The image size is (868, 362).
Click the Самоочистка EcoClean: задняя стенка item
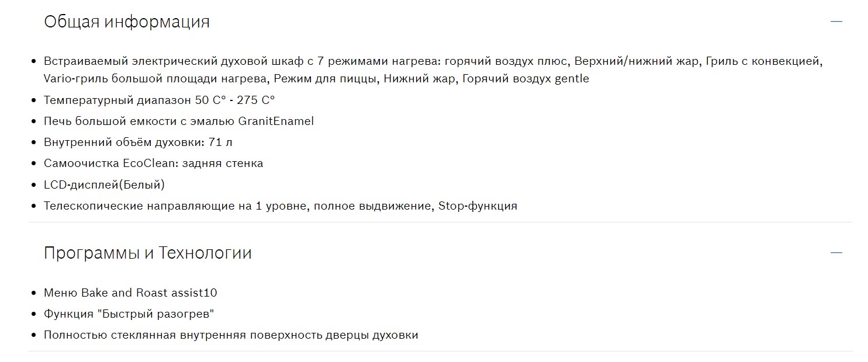point(153,163)
